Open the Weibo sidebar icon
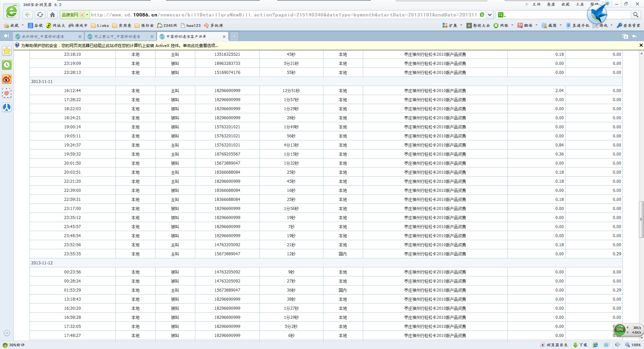 (x=7, y=79)
